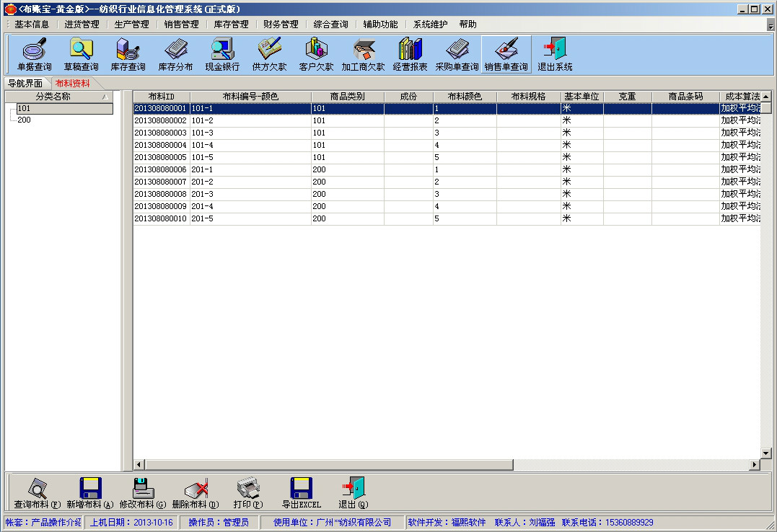Click horizontal scrollbar left arrow
This screenshot has height=532, width=777.
pos(139,465)
